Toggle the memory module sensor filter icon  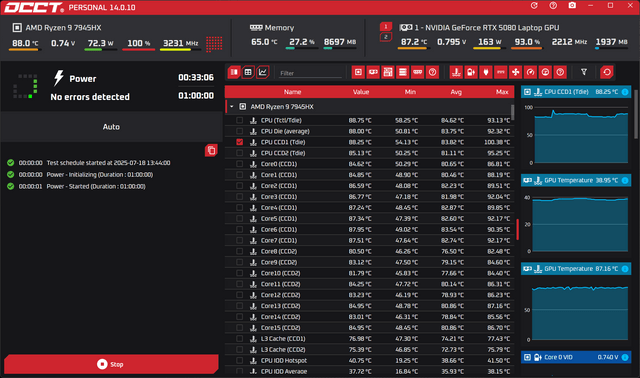418,72
